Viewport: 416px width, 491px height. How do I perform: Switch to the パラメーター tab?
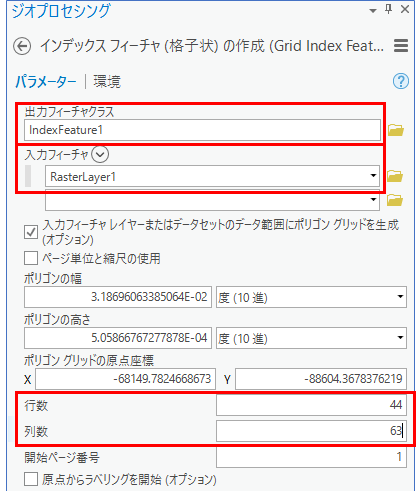click(x=46, y=81)
